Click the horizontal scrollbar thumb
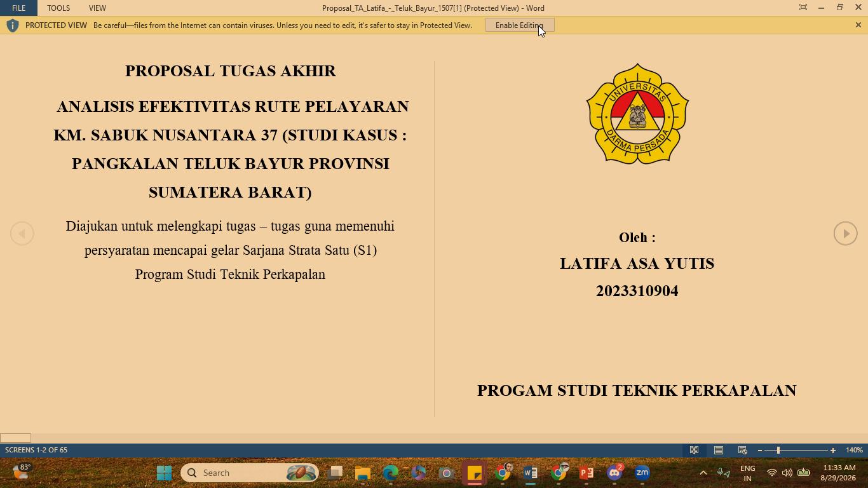Image resolution: width=868 pixels, height=488 pixels. click(x=15, y=438)
